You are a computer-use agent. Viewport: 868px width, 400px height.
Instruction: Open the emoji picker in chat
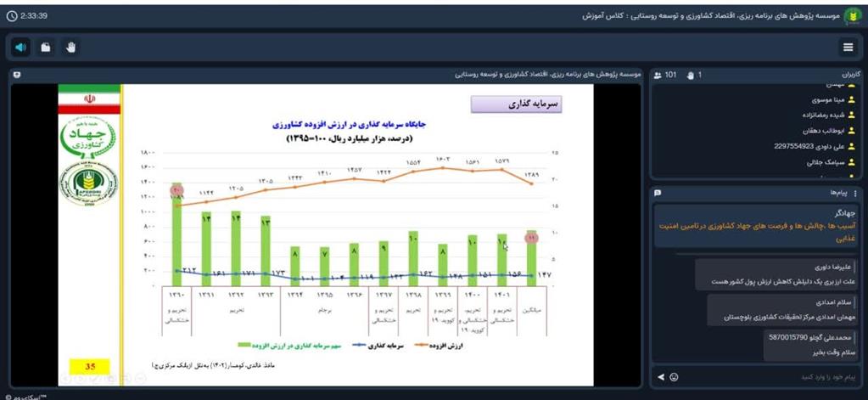coord(674,376)
